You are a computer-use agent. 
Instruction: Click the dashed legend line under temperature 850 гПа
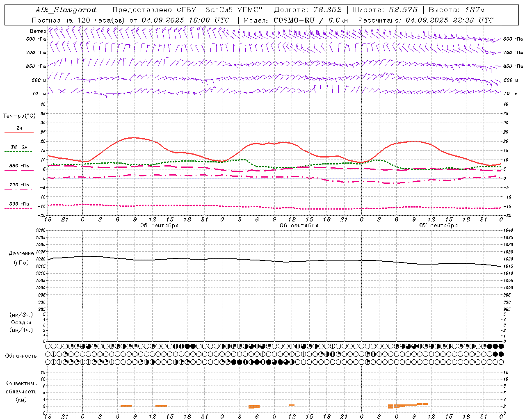point(18,171)
